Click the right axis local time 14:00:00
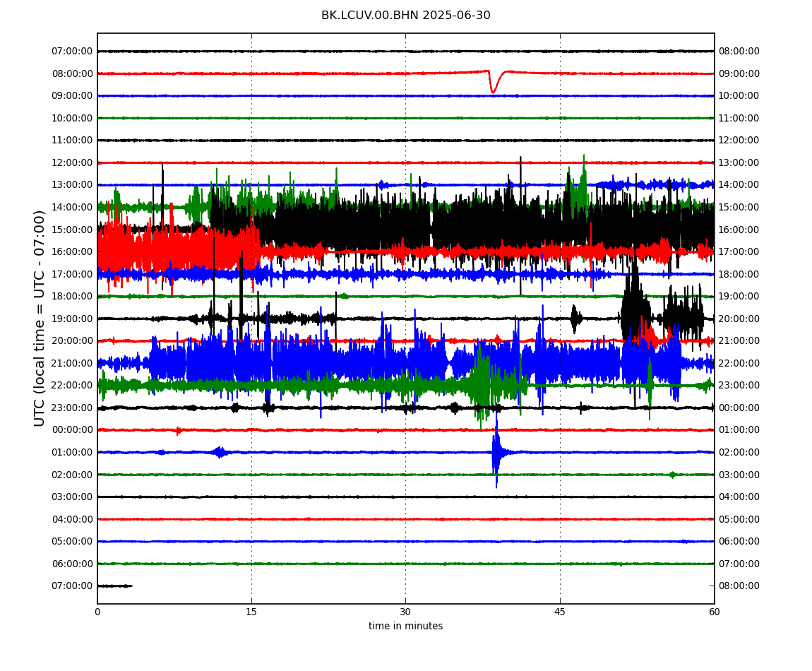This screenshot has height=671, width=812. point(739,185)
